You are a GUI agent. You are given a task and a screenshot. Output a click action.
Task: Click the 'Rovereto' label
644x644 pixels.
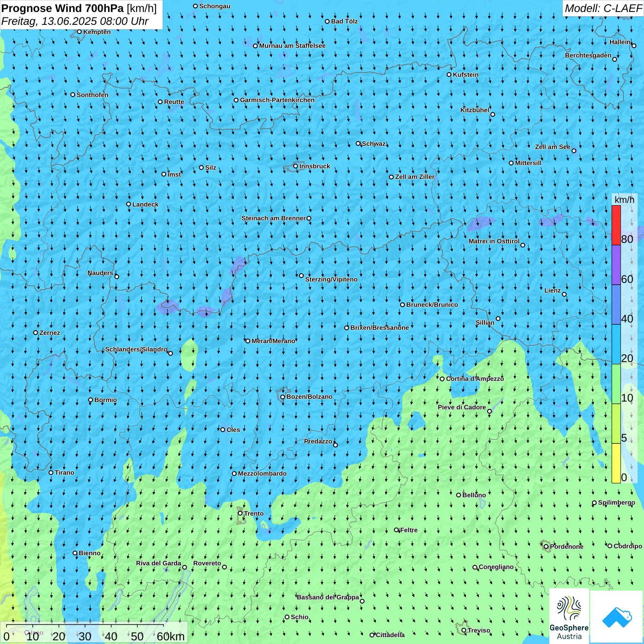[207, 563]
